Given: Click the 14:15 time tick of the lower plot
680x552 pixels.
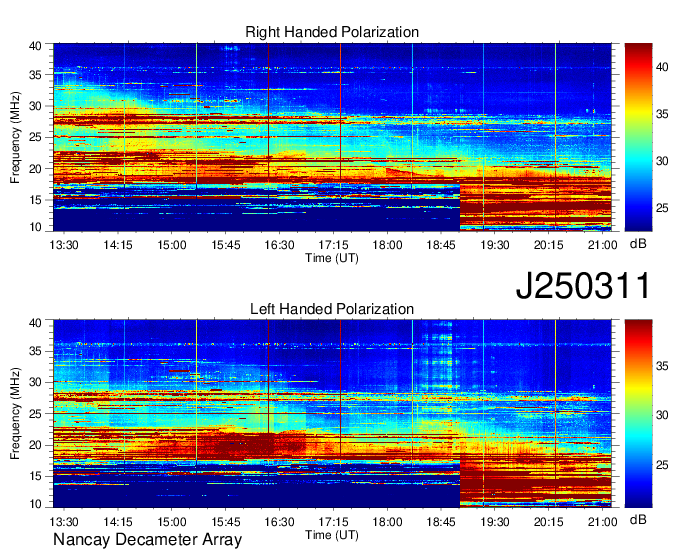Looking at the screenshot, I should point(118,521).
